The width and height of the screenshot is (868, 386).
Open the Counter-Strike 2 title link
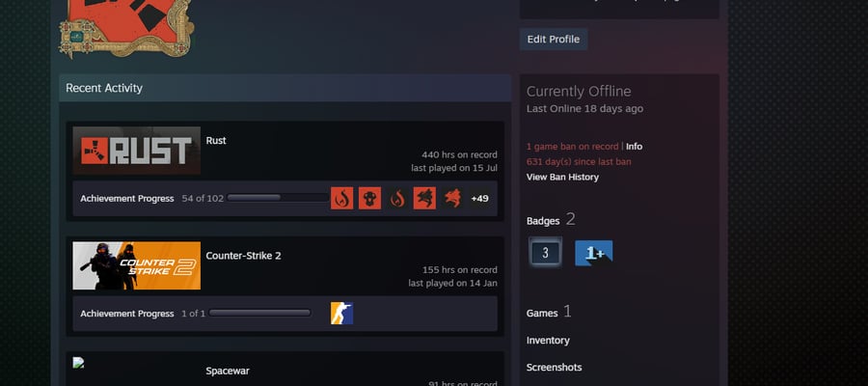tap(244, 256)
